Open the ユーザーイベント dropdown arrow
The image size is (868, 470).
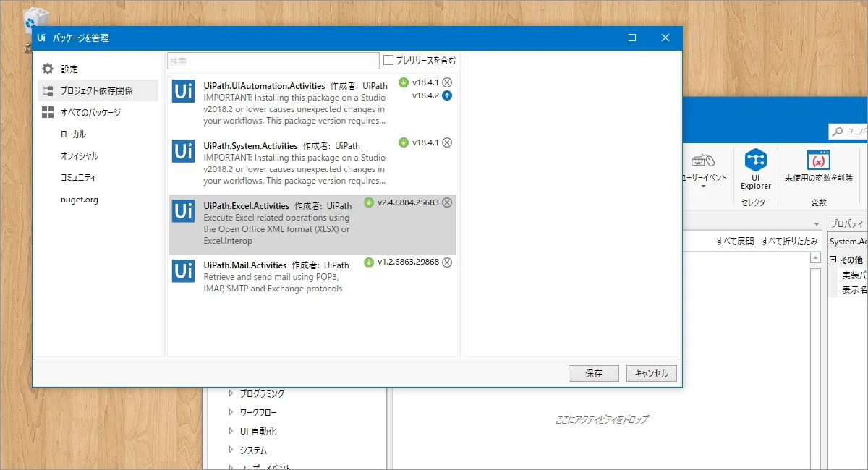[x=703, y=187]
